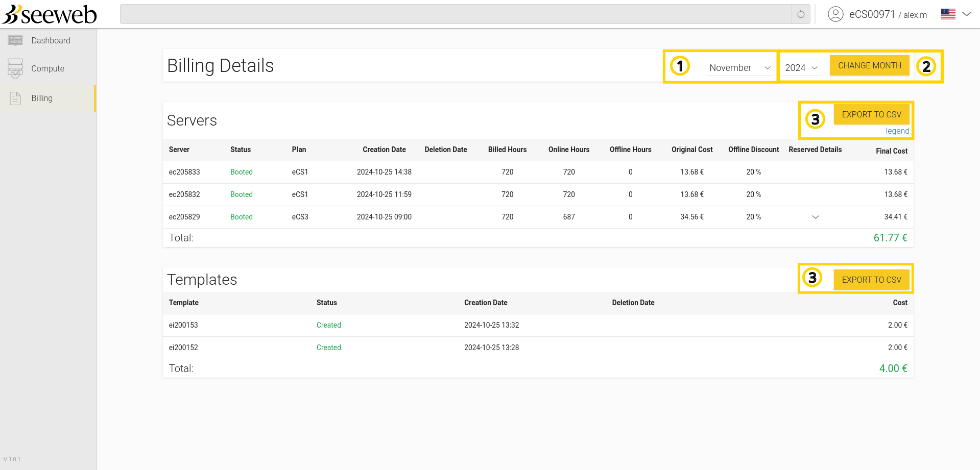Click Created status of ei200153
980x470 pixels.
coord(329,325)
